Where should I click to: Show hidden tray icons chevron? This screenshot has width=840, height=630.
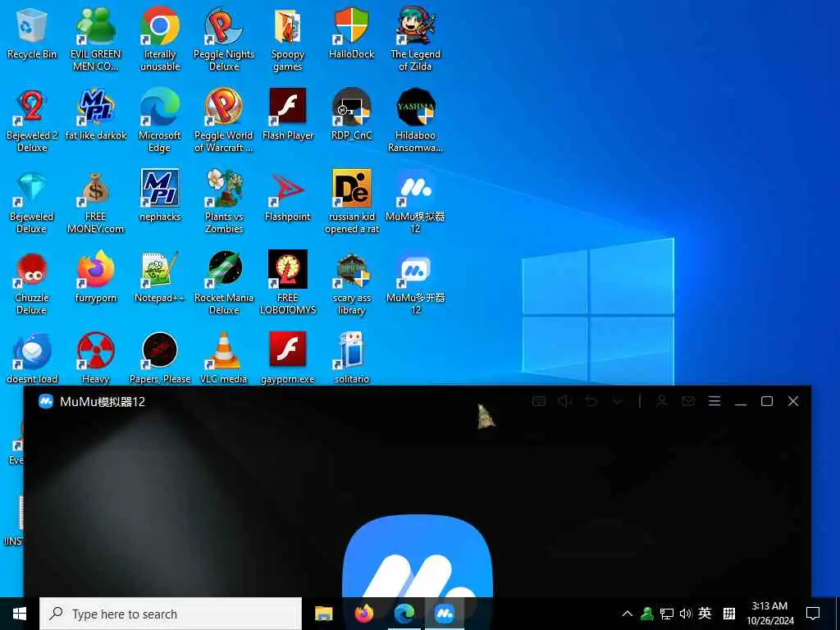[627, 614]
